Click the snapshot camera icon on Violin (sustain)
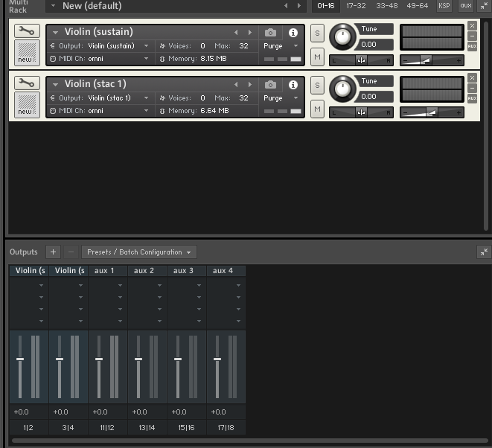 (x=270, y=33)
